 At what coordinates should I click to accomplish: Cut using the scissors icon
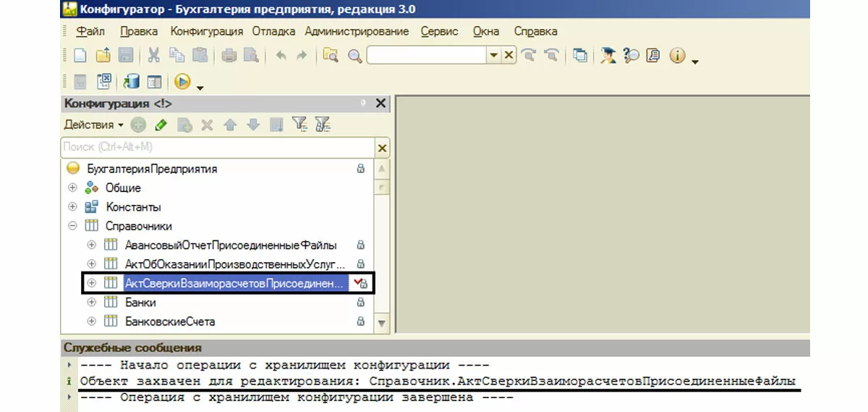click(x=154, y=55)
